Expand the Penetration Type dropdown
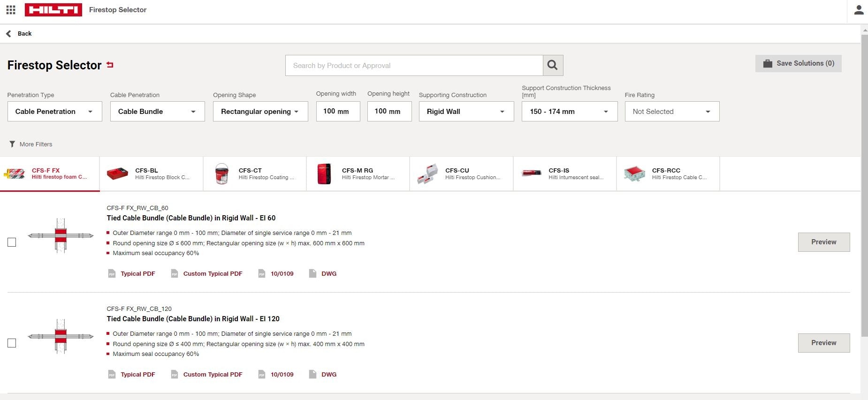The width and height of the screenshot is (868, 400). pyautogui.click(x=54, y=112)
